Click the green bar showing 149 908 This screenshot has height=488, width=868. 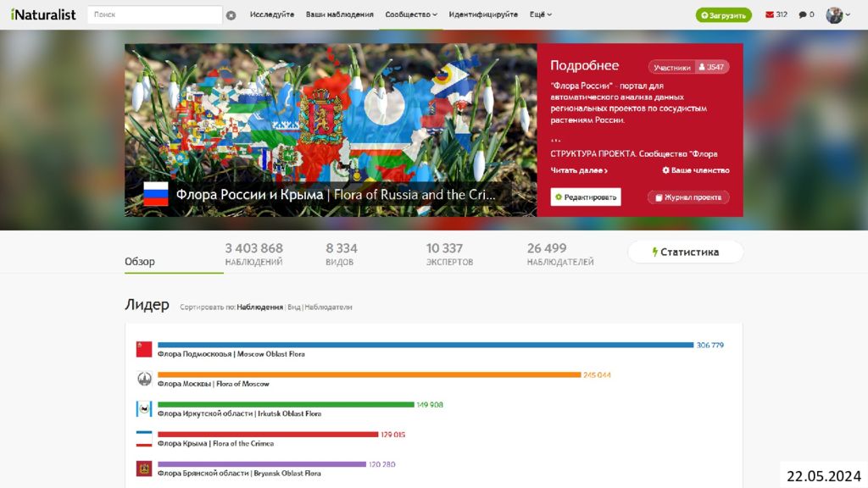[286, 404]
